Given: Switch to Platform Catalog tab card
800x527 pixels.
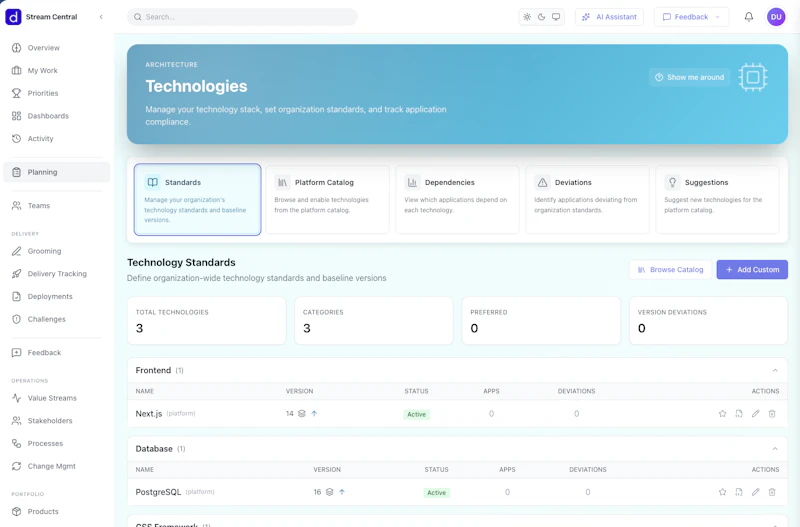Looking at the screenshot, I should (328, 199).
